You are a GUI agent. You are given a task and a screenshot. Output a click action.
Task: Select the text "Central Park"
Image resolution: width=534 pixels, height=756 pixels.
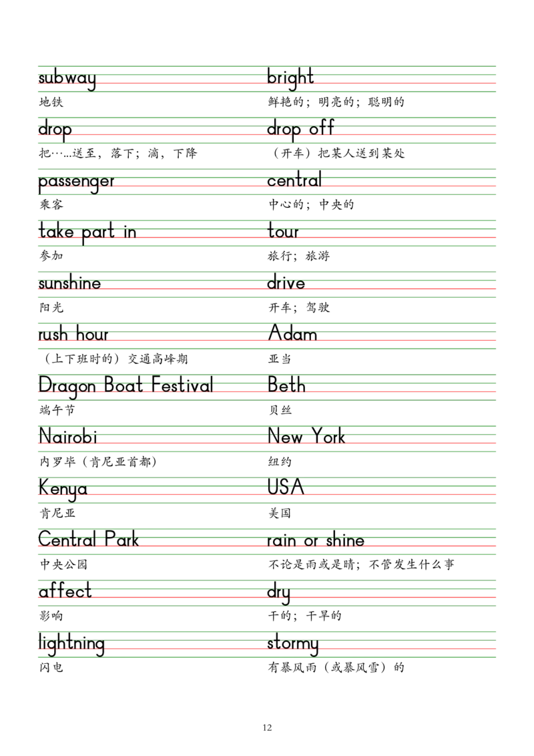click(88, 539)
